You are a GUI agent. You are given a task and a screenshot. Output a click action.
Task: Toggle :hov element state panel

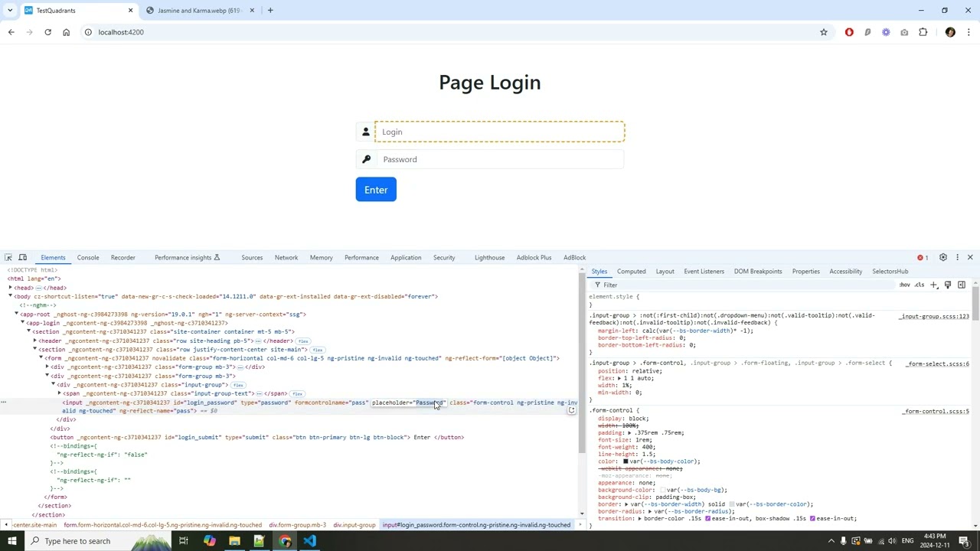click(x=904, y=285)
